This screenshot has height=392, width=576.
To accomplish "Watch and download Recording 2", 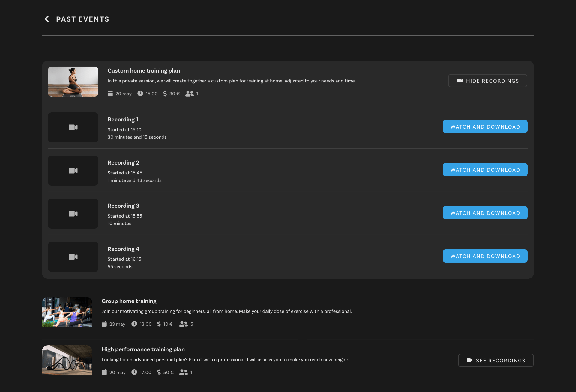I will pyautogui.click(x=485, y=170).
